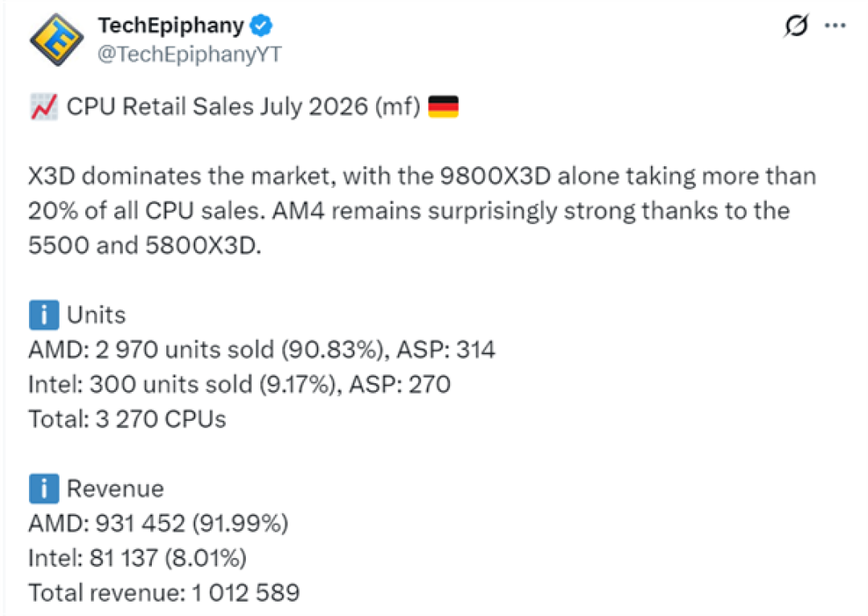Click the info icon beside Units
Image resolution: width=868 pixels, height=616 pixels.
pos(43,315)
